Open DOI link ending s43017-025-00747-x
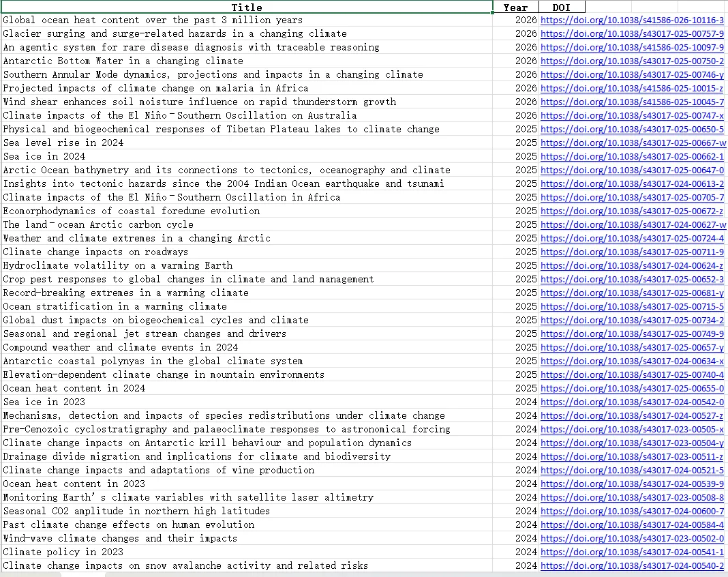Viewport: 728px width, 577px height. point(632,116)
